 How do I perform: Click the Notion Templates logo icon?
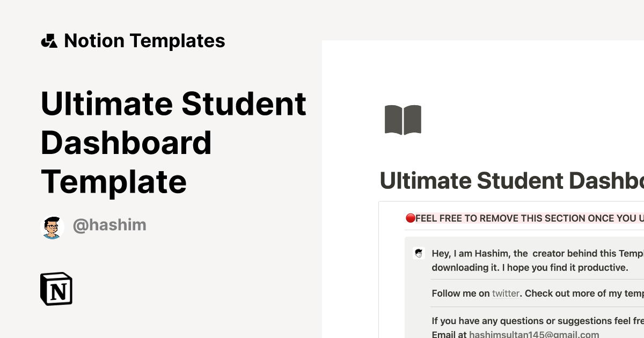(x=49, y=40)
